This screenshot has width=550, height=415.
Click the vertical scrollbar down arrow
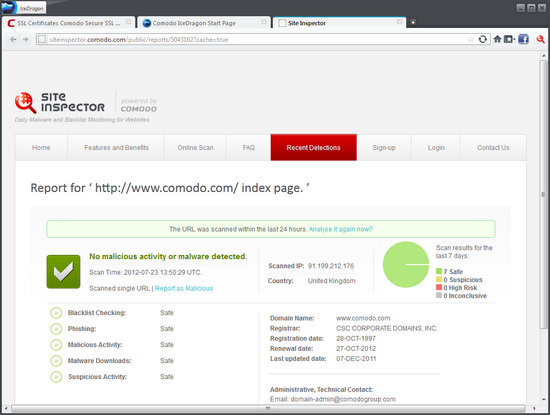[x=543, y=399]
